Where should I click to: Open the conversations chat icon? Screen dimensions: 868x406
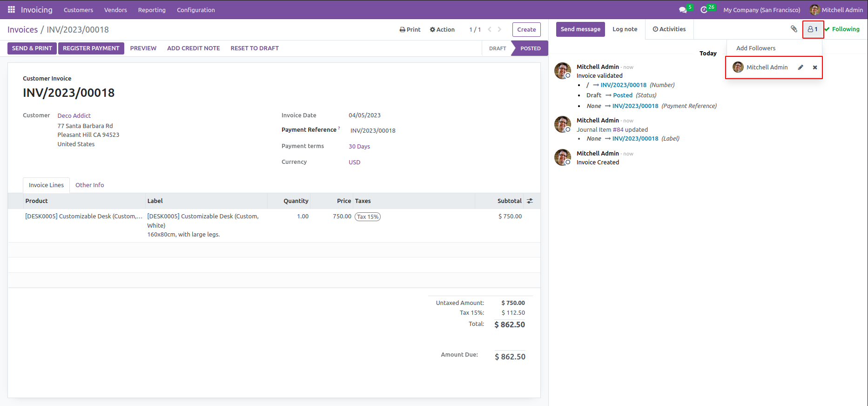(683, 10)
